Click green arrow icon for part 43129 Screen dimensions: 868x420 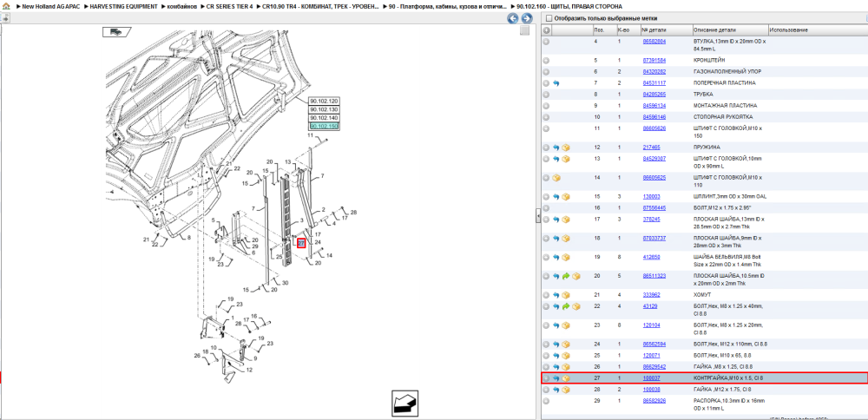pos(566,306)
